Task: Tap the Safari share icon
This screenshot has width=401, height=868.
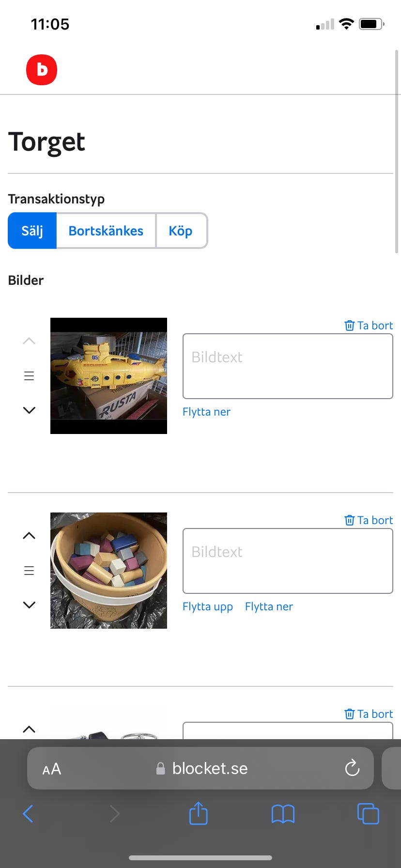Action: [198, 813]
